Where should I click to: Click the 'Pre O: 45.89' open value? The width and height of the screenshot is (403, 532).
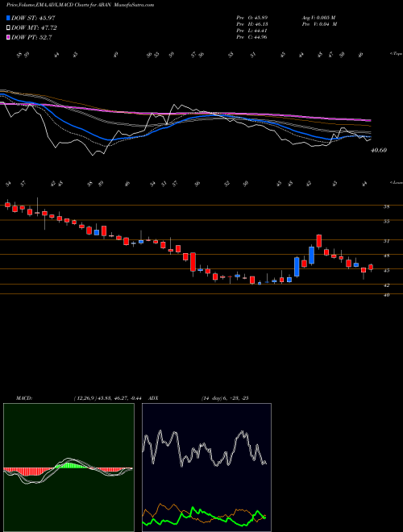(x=252, y=17)
